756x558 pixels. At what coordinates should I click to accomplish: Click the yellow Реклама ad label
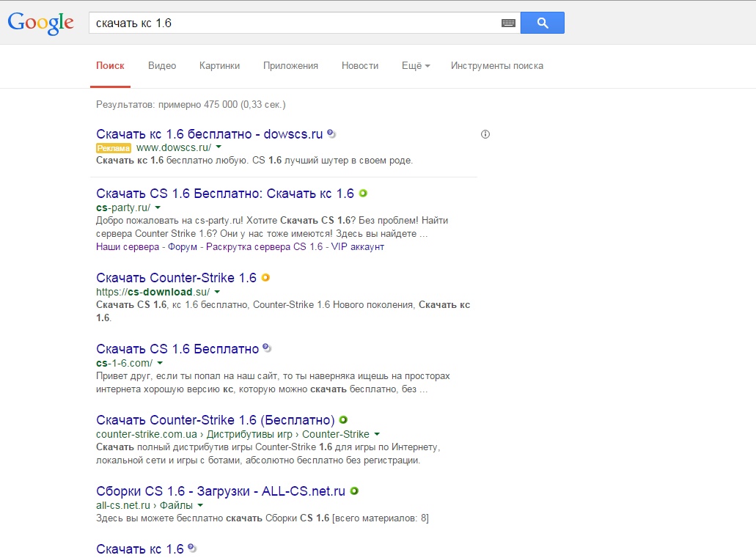pyautogui.click(x=114, y=148)
